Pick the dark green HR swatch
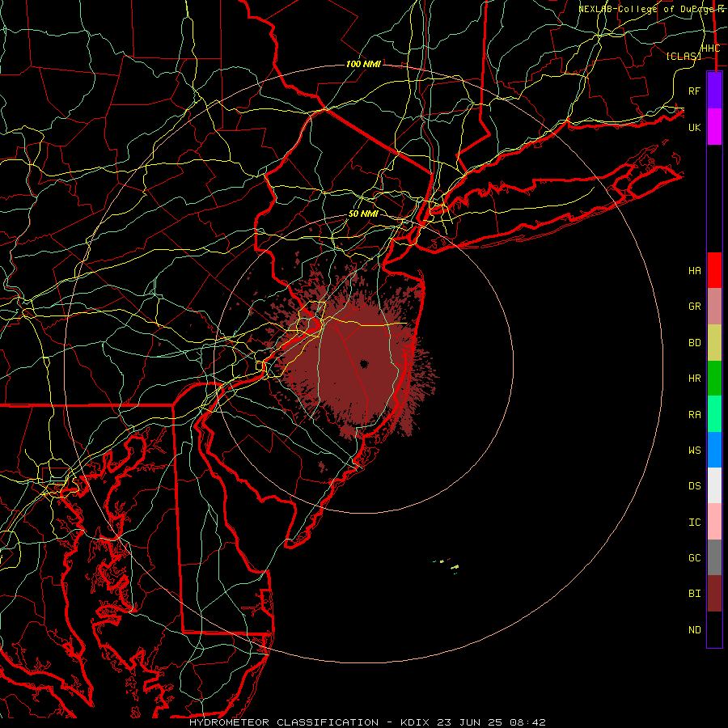The width and height of the screenshot is (728, 728). click(714, 379)
